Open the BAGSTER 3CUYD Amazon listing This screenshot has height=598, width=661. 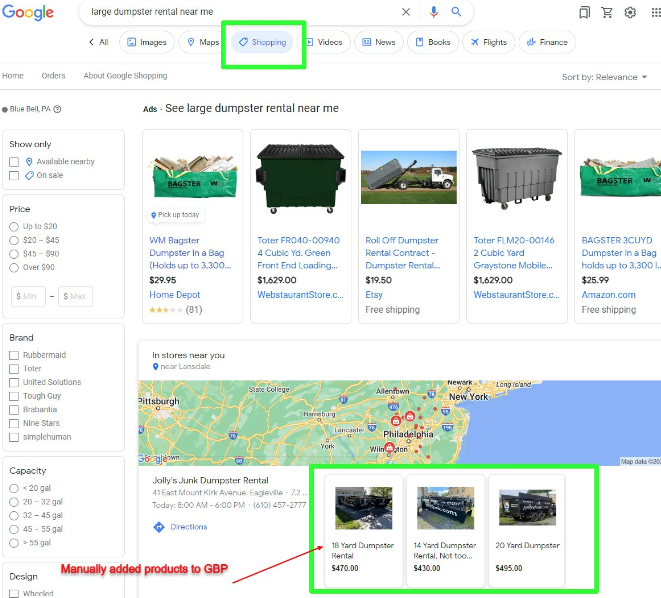point(621,253)
